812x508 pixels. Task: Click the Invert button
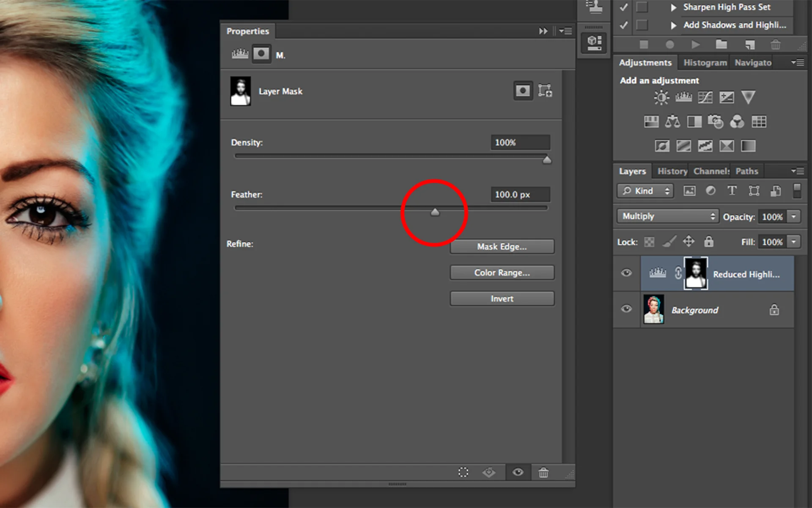502,298
